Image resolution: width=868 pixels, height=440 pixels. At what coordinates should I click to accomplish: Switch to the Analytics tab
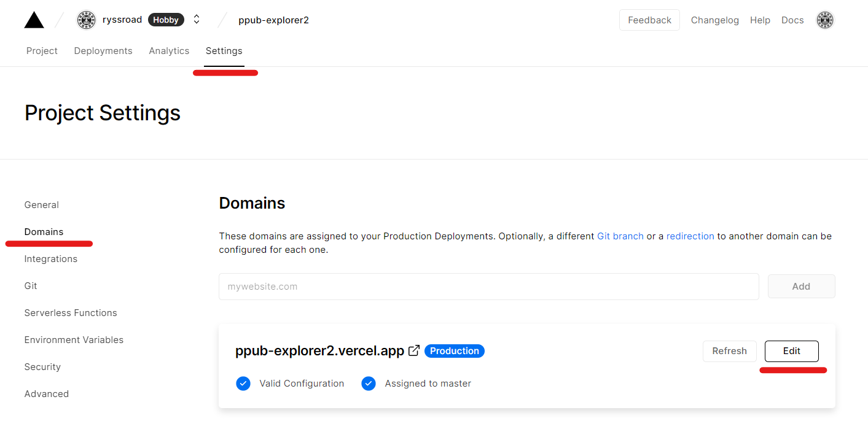coord(169,51)
